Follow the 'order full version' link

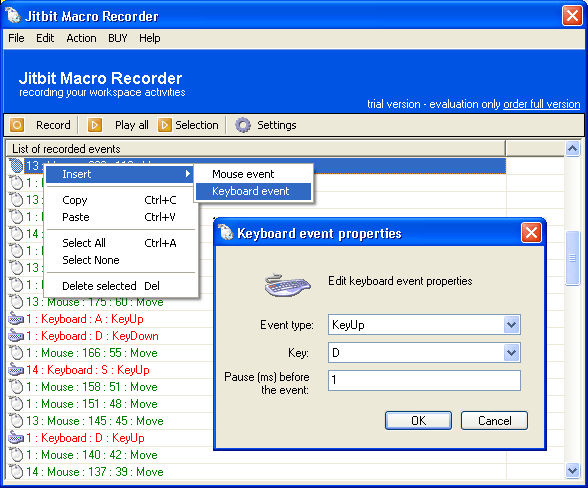tap(542, 104)
